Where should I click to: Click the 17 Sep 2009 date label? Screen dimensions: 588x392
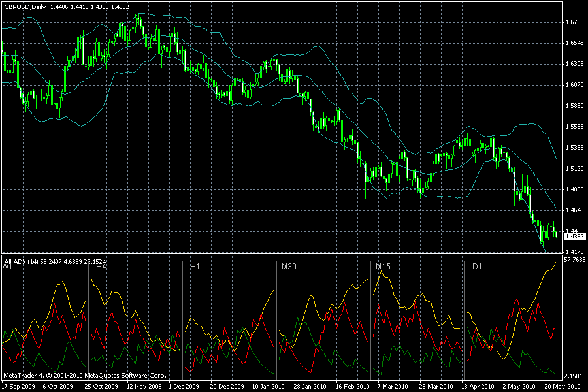(18, 386)
